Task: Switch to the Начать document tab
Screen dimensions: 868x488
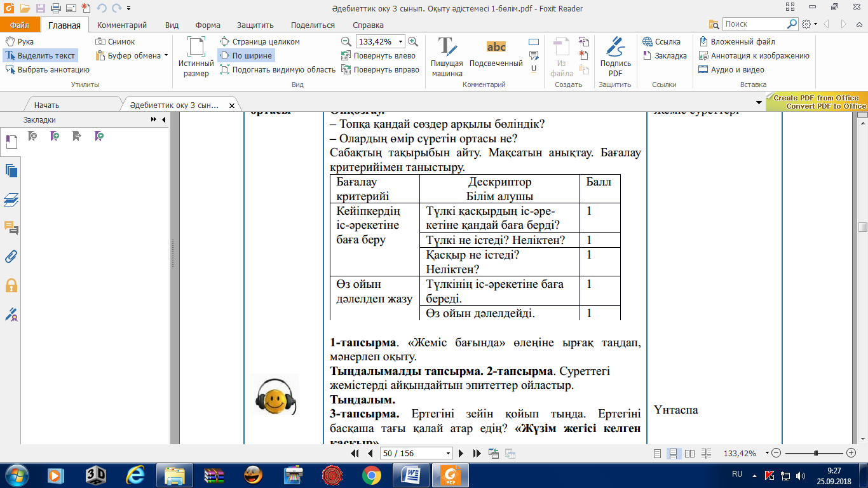Action: 47,105
